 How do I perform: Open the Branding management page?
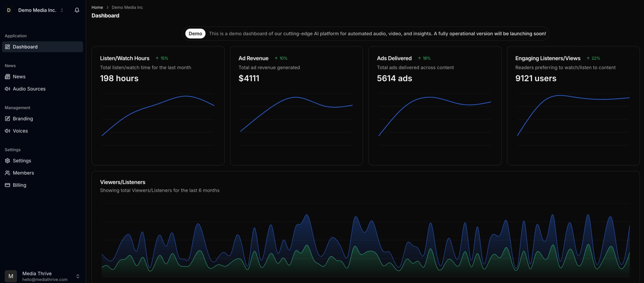43,119
